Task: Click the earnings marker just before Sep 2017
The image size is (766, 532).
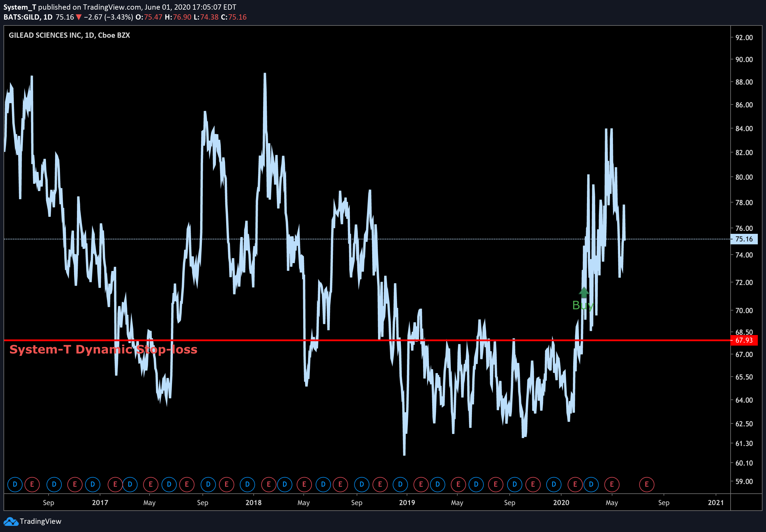Action: pos(187,484)
